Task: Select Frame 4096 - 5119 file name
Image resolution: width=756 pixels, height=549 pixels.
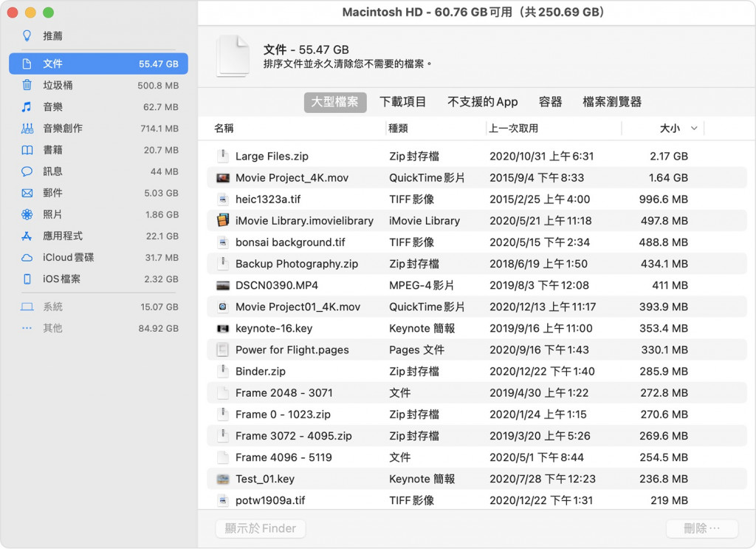Action: pos(283,457)
